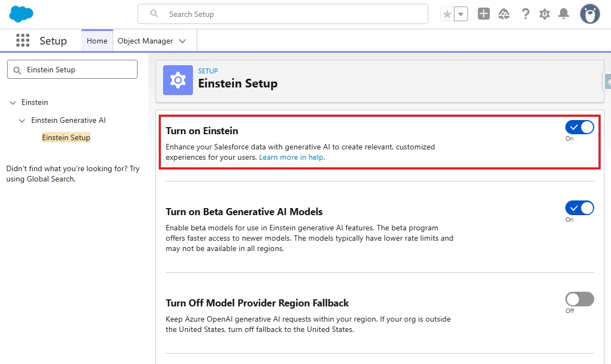Click the Quick Find magnifier icon
This screenshot has width=611, height=364.
coord(17,70)
